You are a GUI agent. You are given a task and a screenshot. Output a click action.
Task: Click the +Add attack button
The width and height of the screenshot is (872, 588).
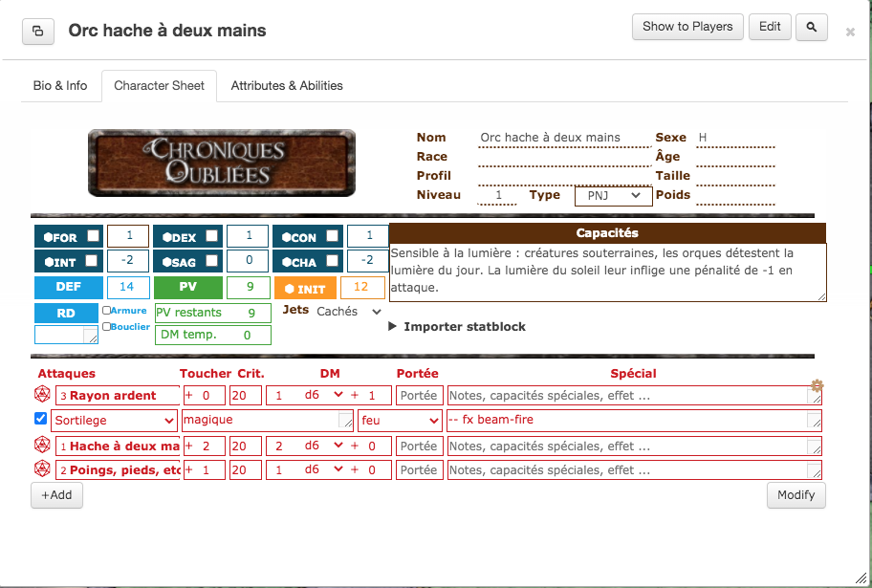click(56, 495)
